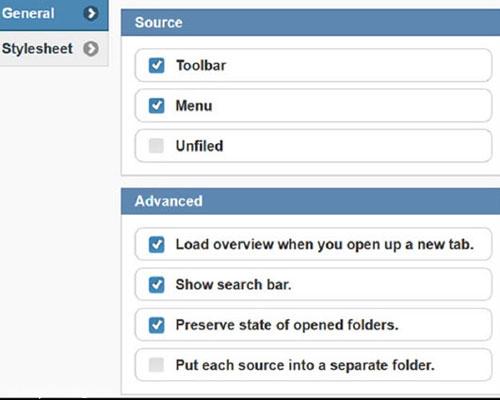Click the Preserve state of opened folders label
This screenshot has height=400, width=500.
(287, 325)
